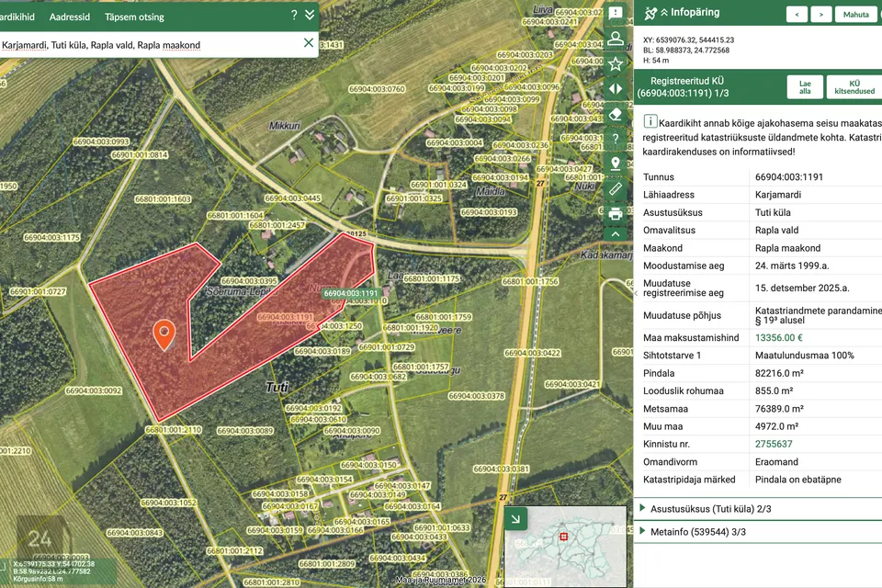
Task: Click the cursor coordinates status box
Action: (58, 571)
